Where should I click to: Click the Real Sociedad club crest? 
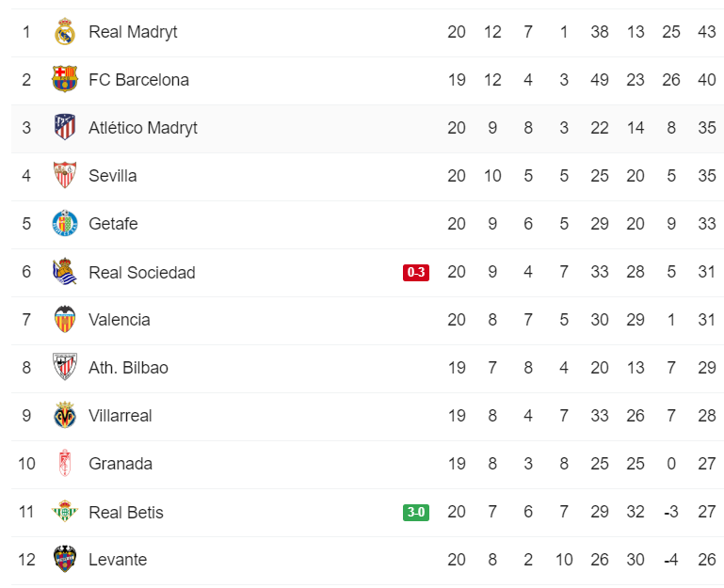pos(64,272)
